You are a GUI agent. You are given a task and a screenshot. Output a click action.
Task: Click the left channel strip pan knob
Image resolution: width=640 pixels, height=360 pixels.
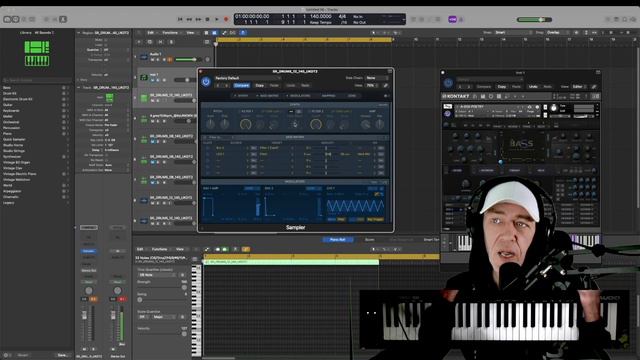tap(89, 291)
